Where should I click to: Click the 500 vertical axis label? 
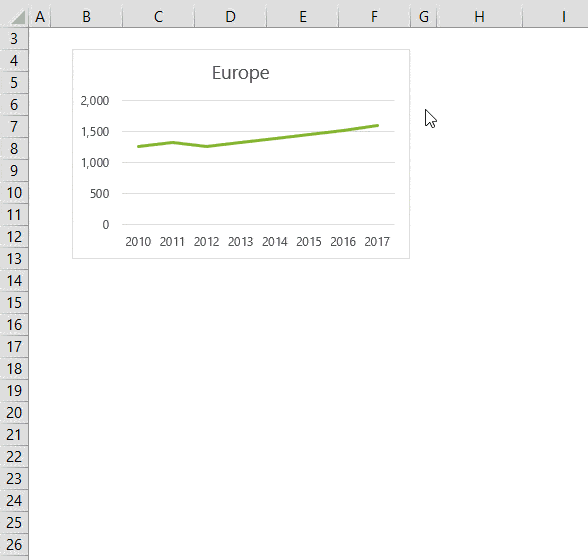coord(99,194)
